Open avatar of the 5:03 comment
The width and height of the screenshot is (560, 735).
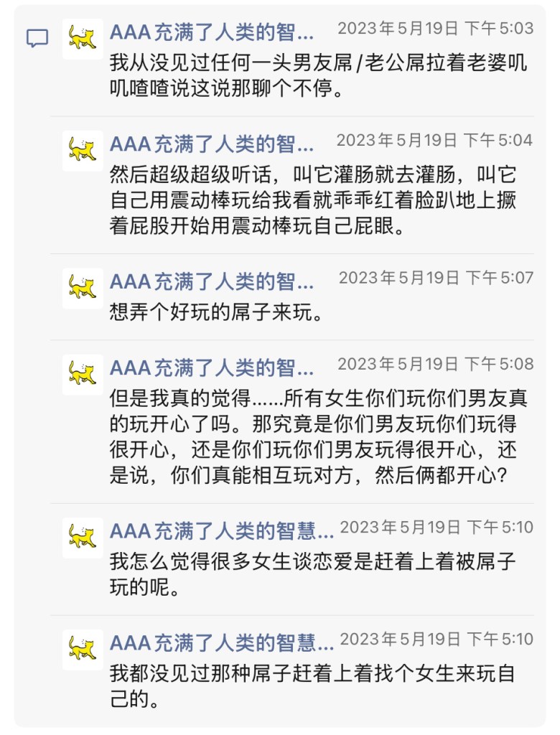[83, 39]
